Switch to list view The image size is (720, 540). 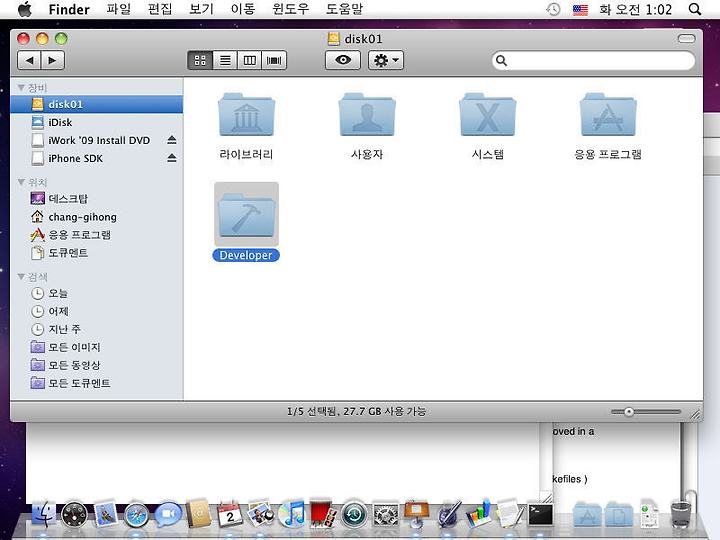(x=225, y=60)
